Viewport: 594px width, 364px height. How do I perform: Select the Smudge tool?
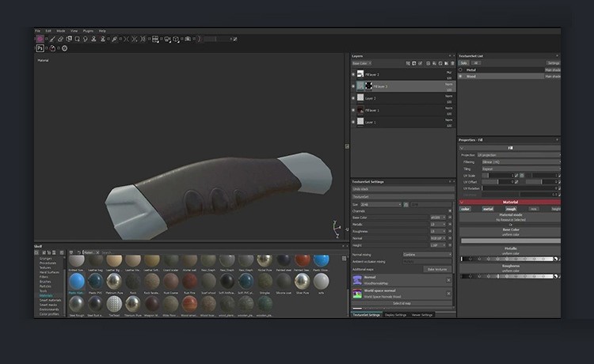pos(86,39)
